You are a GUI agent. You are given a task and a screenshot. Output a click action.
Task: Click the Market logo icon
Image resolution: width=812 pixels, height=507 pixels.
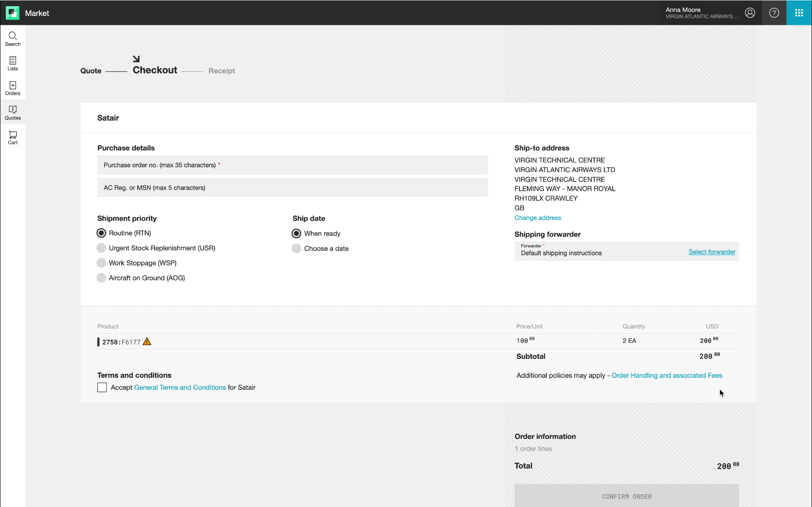pos(12,13)
